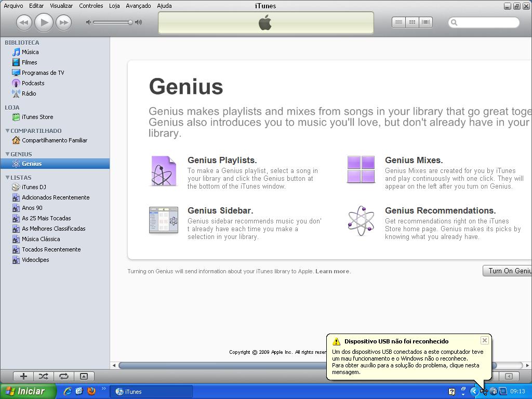
Task: Collapse the COMPARTILHADO section
Action: pos(7,130)
